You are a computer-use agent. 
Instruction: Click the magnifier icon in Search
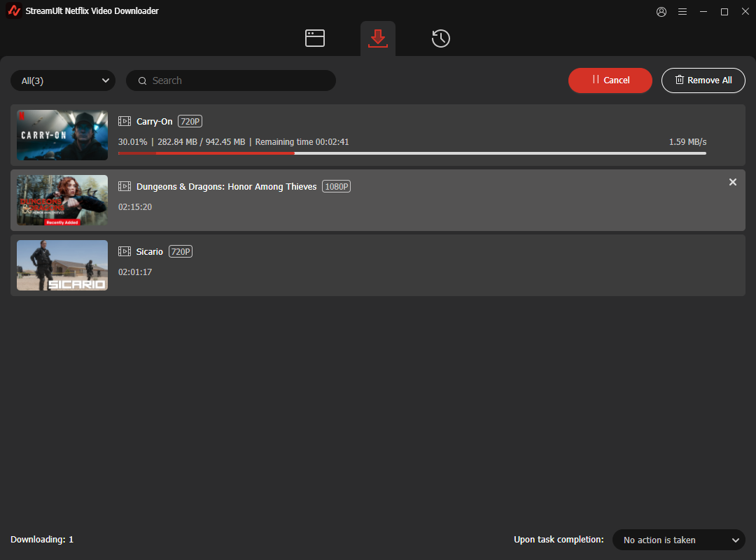click(142, 81)
